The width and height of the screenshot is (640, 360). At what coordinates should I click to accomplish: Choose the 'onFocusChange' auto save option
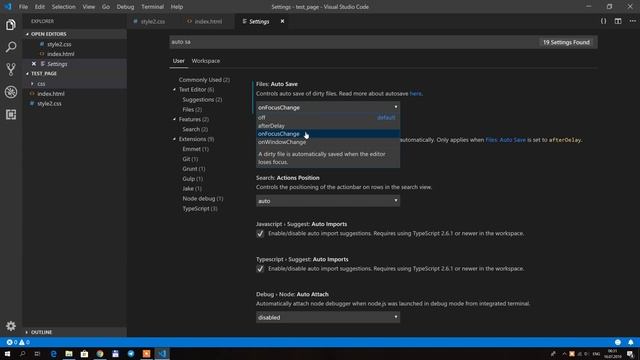tap(328, 134)
